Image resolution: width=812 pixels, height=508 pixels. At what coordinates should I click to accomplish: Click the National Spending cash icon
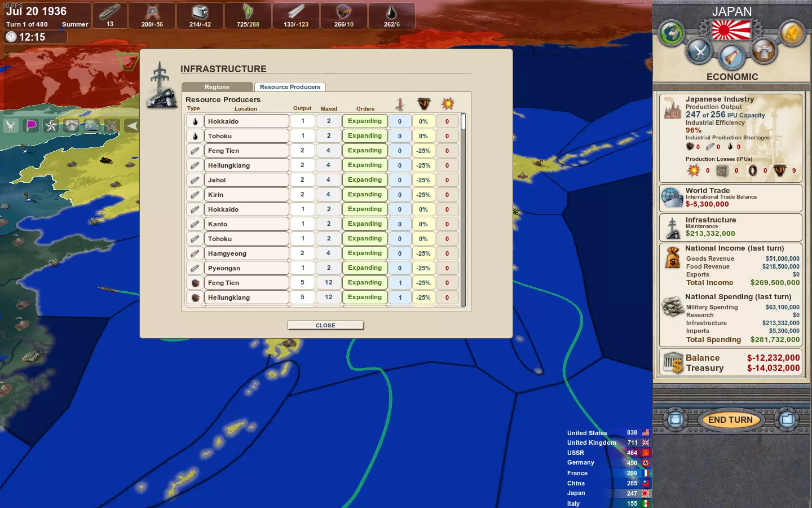(672, 306)
